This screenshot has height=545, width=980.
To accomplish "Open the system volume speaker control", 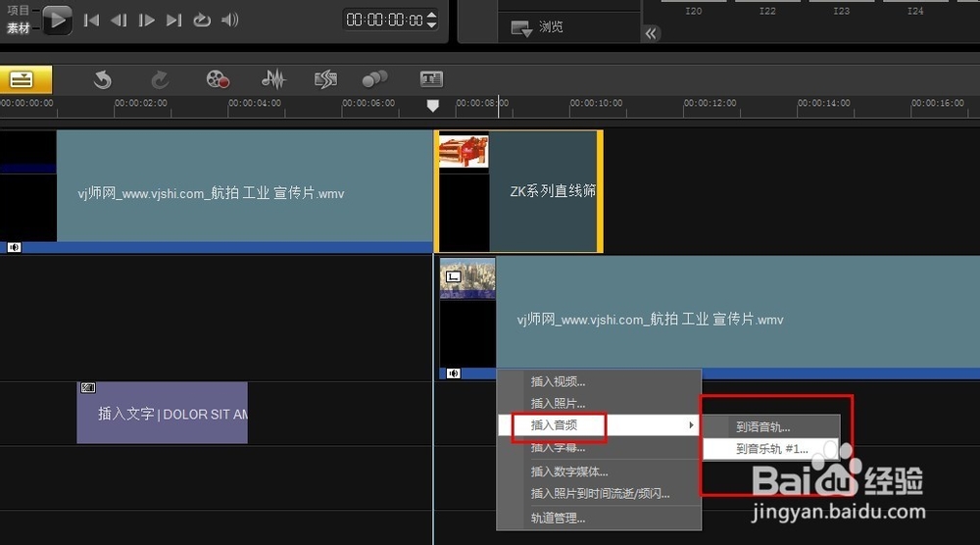I will [x=230, y=20].
